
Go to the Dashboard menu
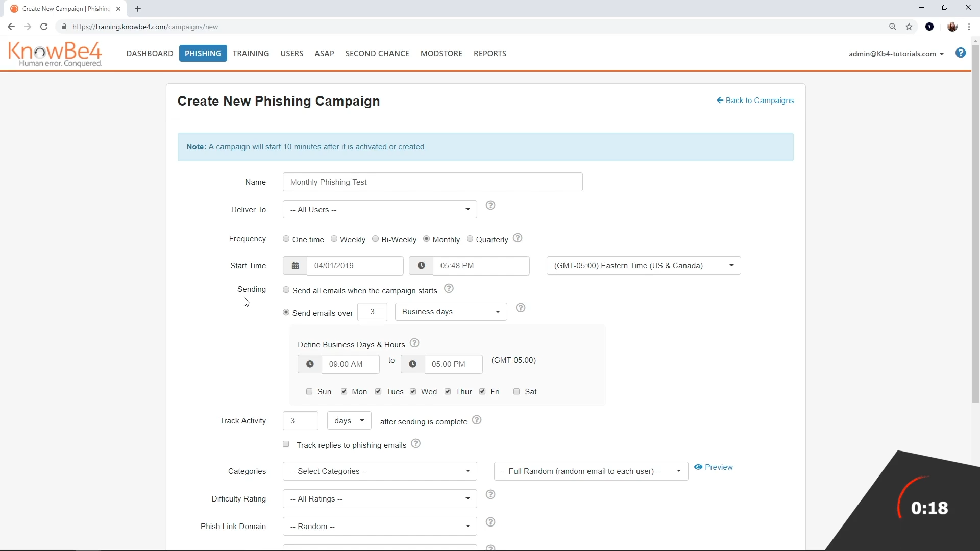tap(150, 54)
